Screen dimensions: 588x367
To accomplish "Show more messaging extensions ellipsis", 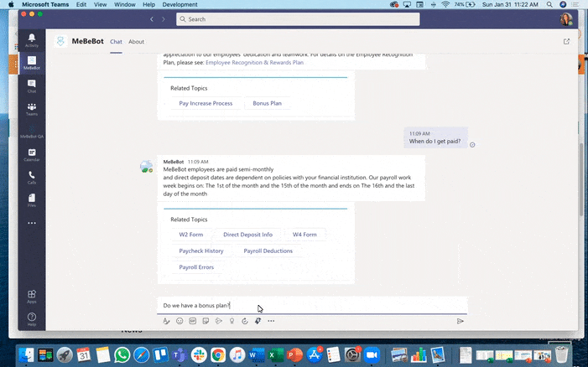I will click(271, 321).
